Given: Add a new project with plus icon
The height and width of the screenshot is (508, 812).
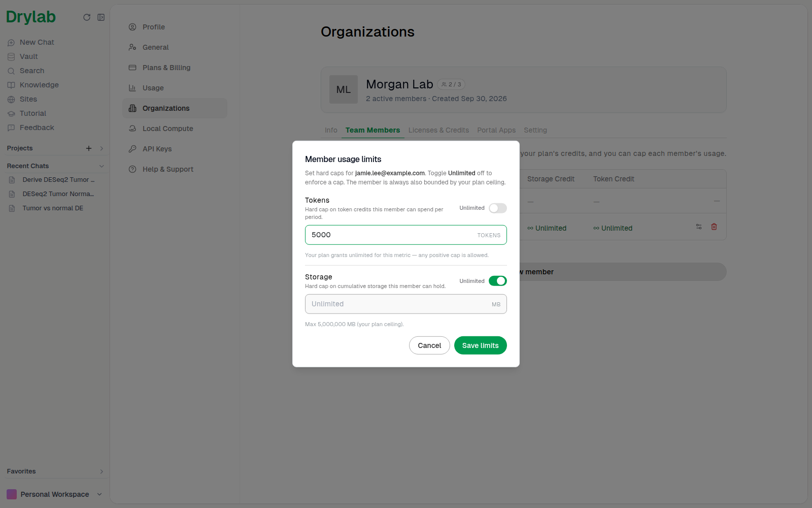Looking at the screenshot, I should [x=89, y=148].
